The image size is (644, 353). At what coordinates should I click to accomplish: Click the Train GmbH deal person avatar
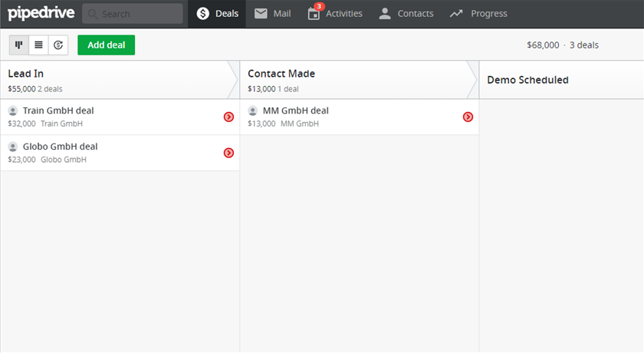(x=13, y=111)
